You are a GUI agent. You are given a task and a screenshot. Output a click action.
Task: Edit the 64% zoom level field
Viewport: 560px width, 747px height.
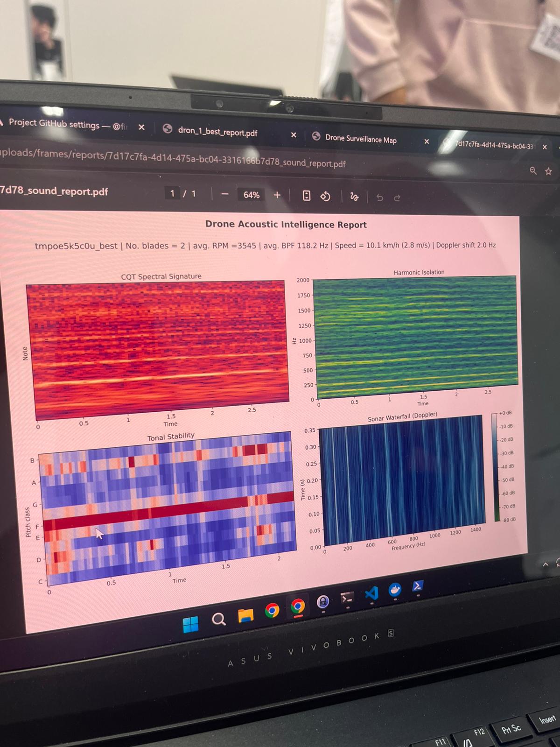coord(251,195)
